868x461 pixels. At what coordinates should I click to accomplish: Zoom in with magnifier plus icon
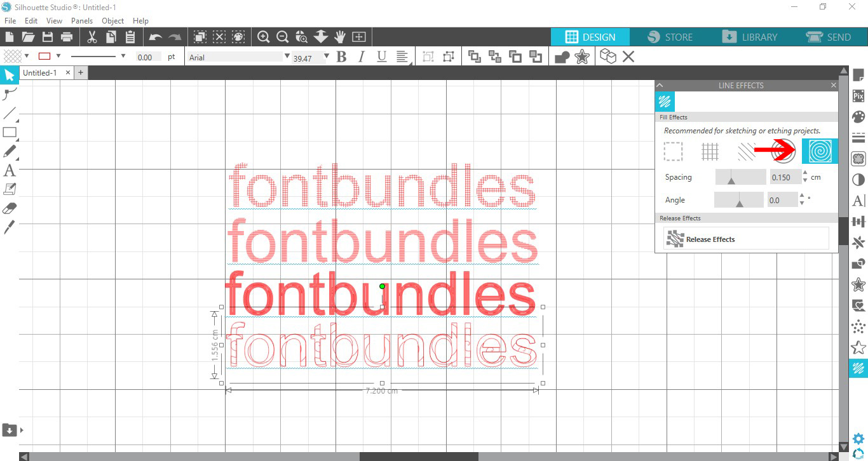click(264, 37)
